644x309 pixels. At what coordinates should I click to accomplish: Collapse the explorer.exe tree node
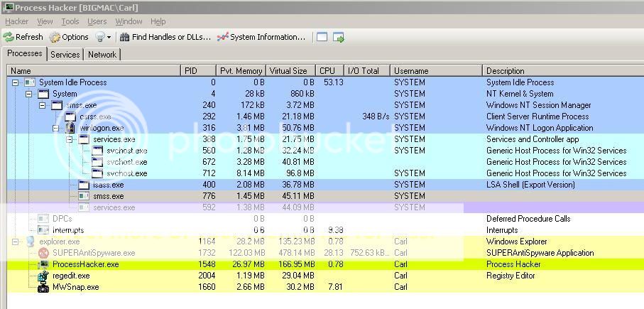pos(15,242)
